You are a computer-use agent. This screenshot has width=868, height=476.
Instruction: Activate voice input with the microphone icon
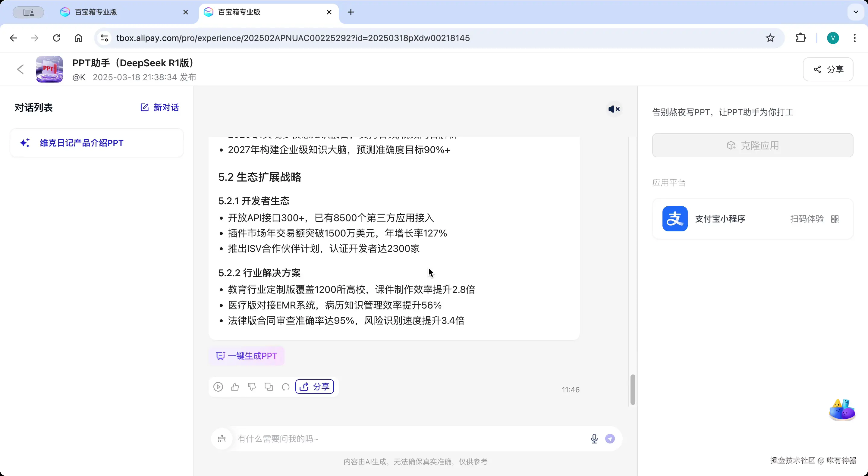click(594, 439)
